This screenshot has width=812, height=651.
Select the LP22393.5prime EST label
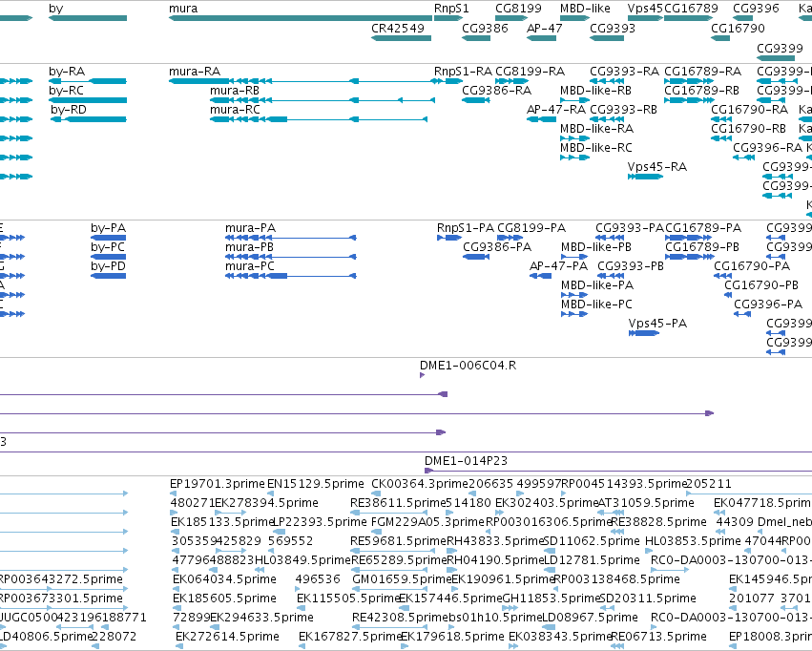click(320, 522)
